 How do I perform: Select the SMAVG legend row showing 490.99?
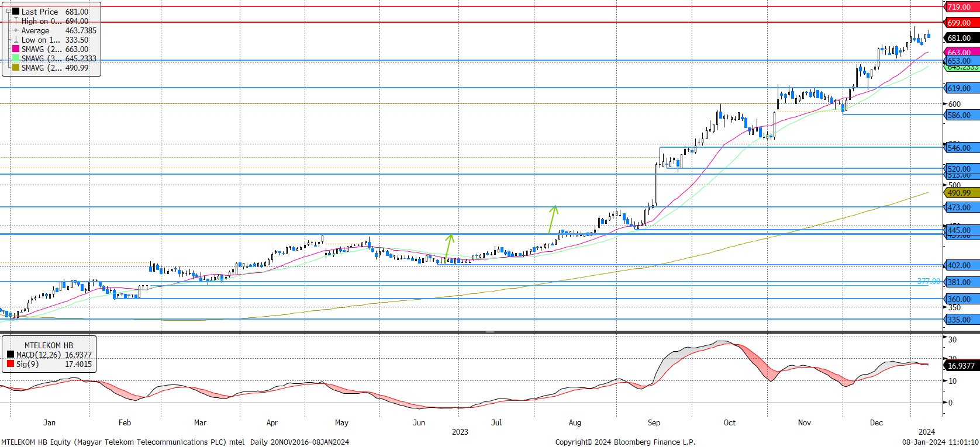54,68
